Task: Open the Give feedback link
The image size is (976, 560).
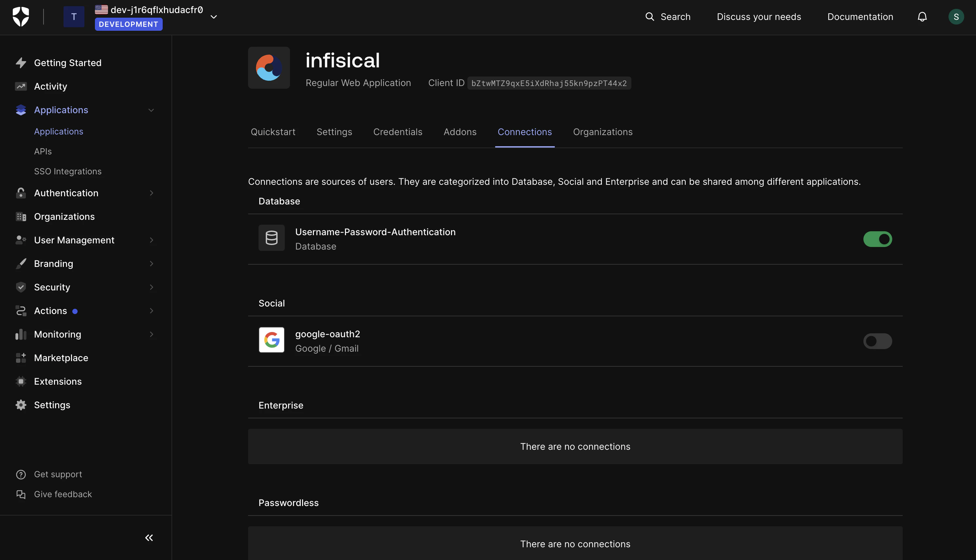Action: pyautogui.click(x=63, y=494)
